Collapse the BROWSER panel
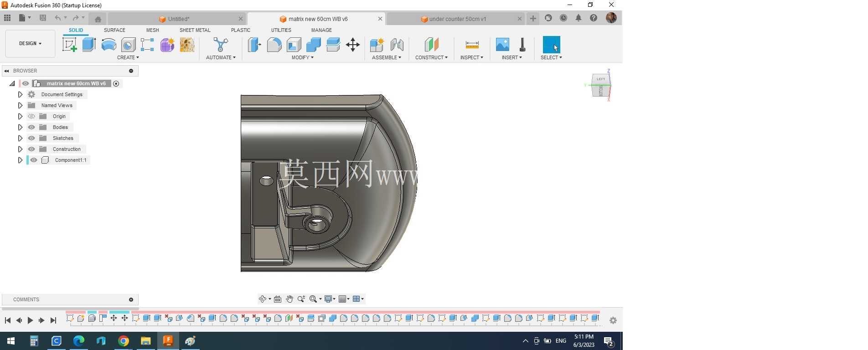 6,71
